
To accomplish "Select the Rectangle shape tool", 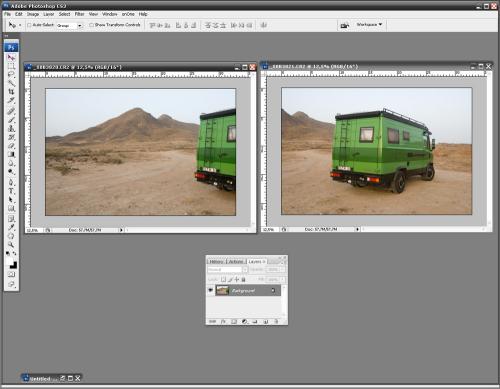I will (11, 208).
